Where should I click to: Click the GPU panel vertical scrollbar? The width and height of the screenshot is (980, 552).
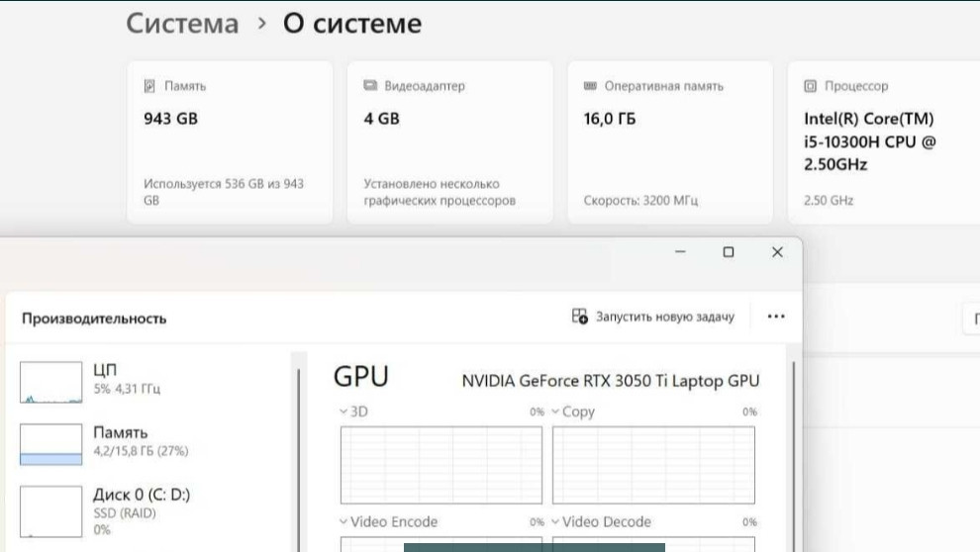794,456
